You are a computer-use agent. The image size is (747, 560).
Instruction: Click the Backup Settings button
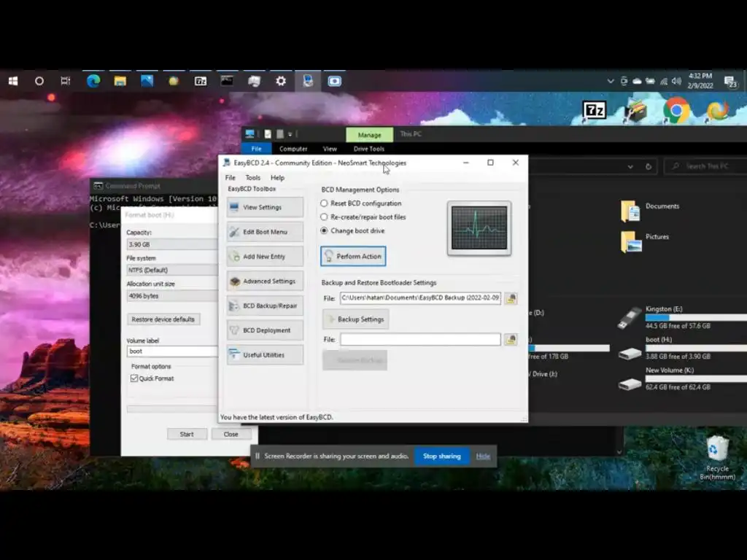click(355, 319)
